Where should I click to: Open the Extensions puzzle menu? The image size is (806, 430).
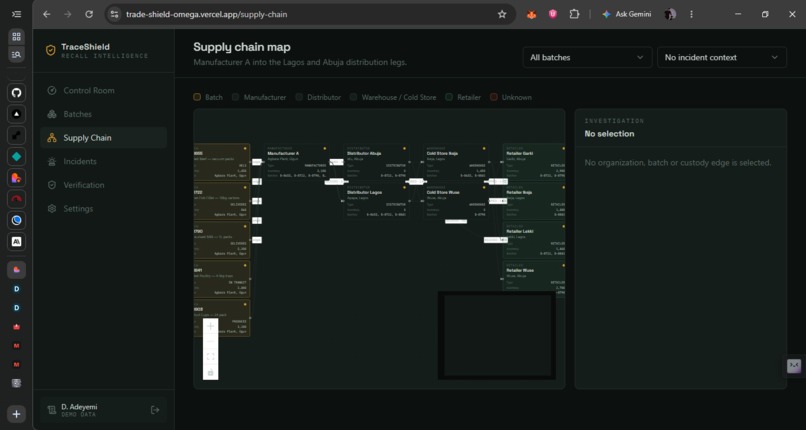click(574, 14)
